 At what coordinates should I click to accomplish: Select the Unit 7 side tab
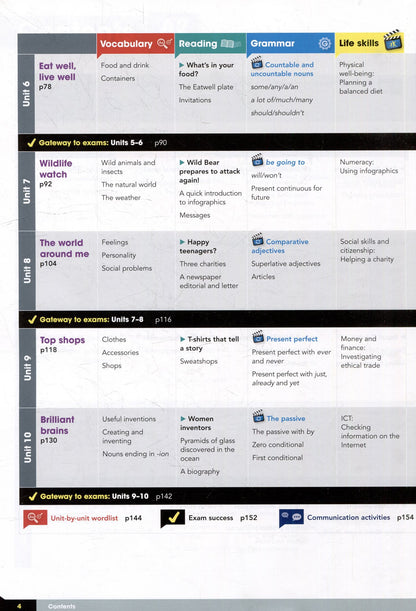[27, 191]
